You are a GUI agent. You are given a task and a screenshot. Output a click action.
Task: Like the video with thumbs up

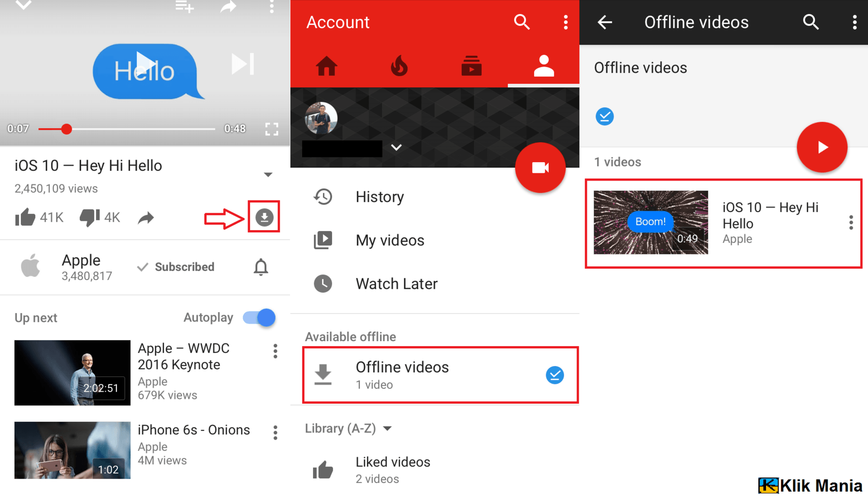coord(25,217)
